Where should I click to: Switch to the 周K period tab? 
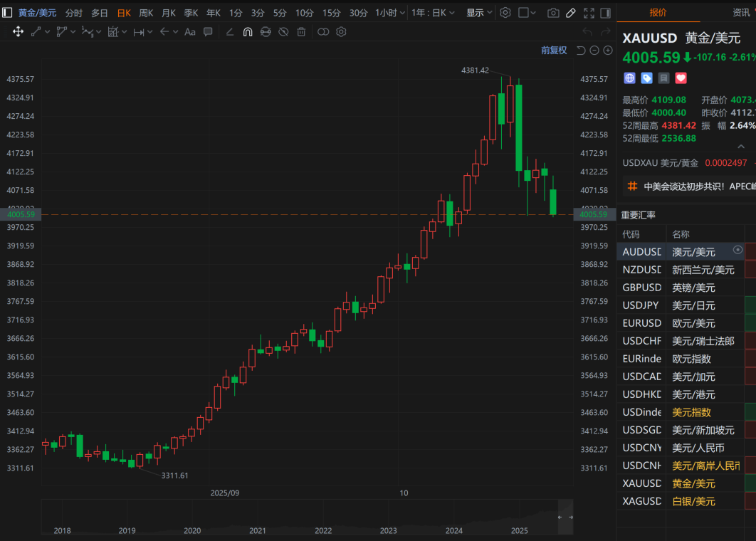pyautogui.click(x=146, y=13)
